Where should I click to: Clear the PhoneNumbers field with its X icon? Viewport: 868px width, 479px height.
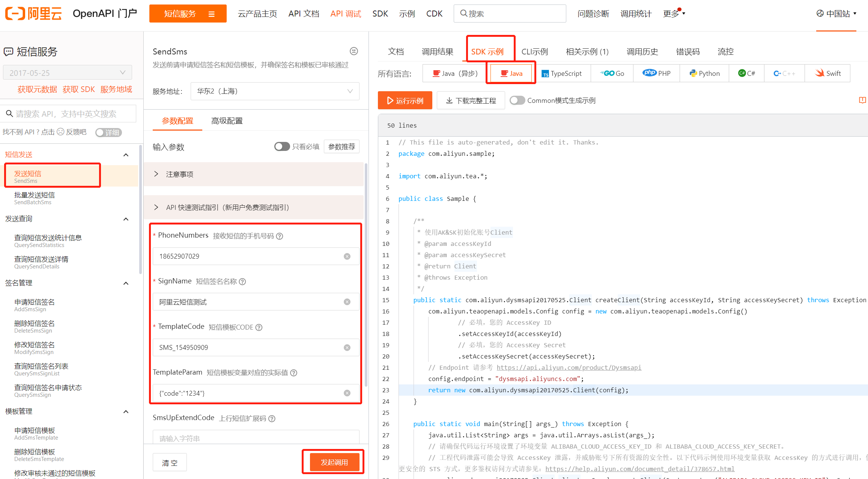tap(347, 256)
